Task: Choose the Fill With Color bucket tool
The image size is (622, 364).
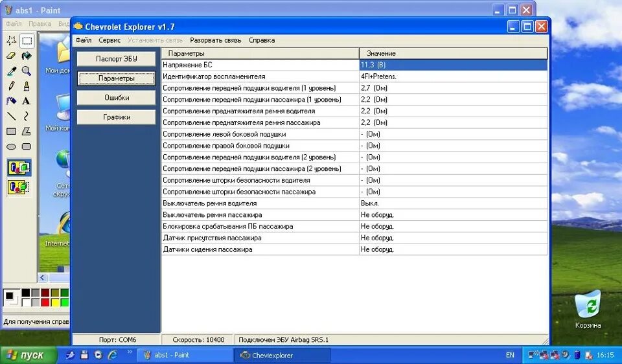Action: pyautogui.click(x=27, y=56)
